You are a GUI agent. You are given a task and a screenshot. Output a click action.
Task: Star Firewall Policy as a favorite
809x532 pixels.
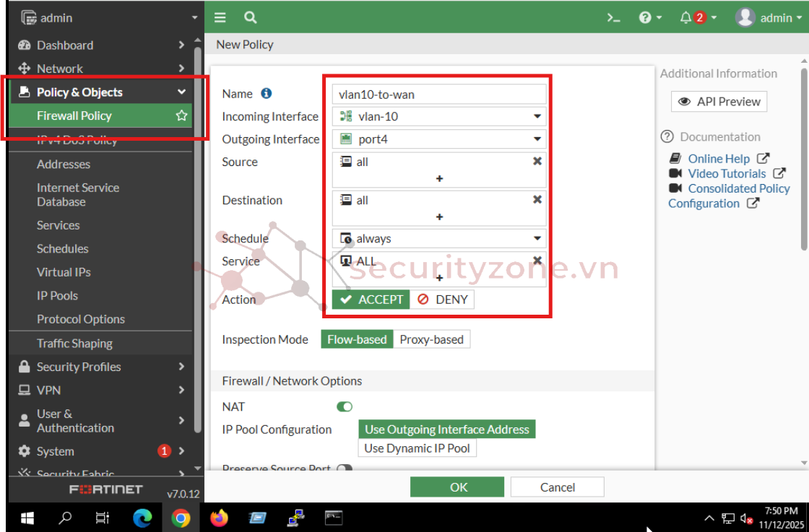tap(182, 115)
